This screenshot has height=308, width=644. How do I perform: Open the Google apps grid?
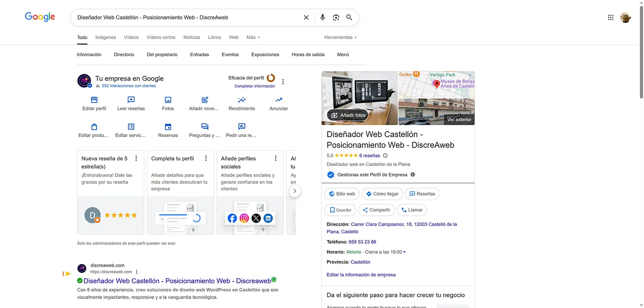611,17
